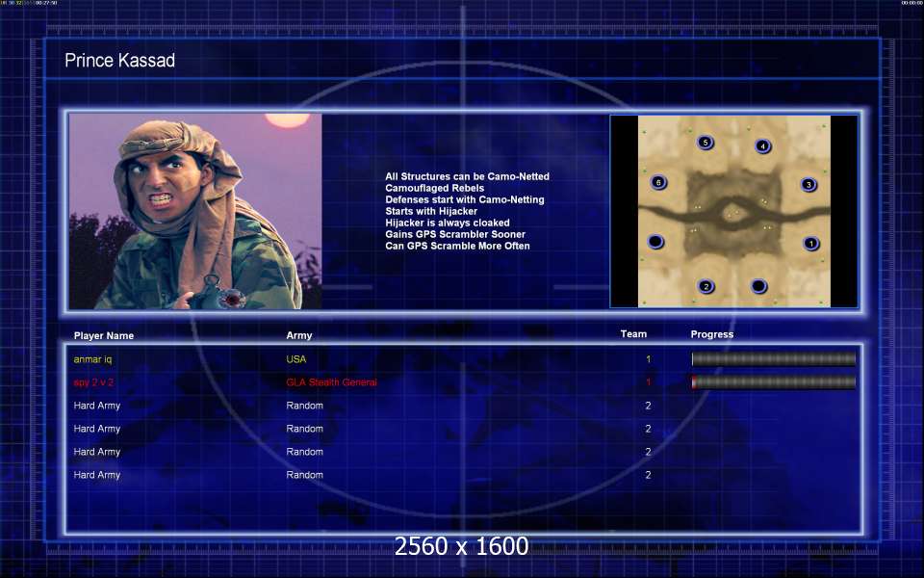Select start position marker 2 on the map

coord(706,286)
